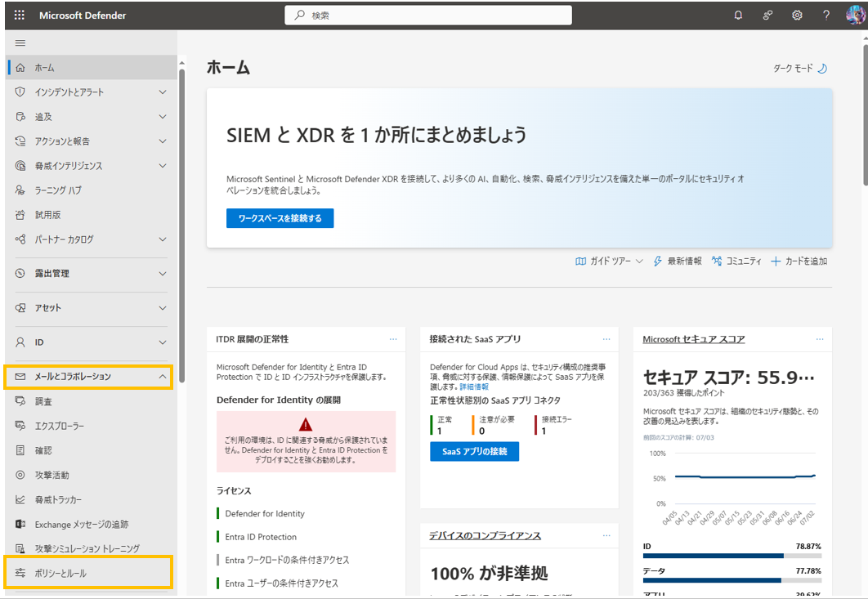868x599 pixels.
Task: Open the user profile avatar
Action: (855, 15)
